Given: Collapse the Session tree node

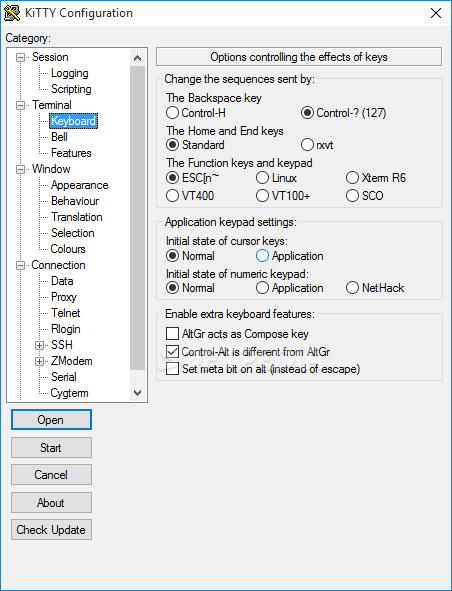Looking at the screenshot, I should 20,57.
